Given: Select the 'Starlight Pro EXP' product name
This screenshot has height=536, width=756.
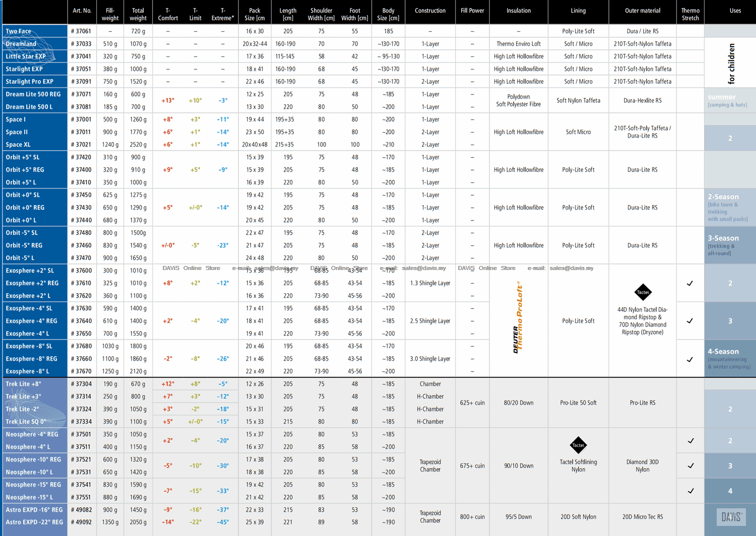Looking at the screenshot, I should pyautogui.click(x=29, y=82).
